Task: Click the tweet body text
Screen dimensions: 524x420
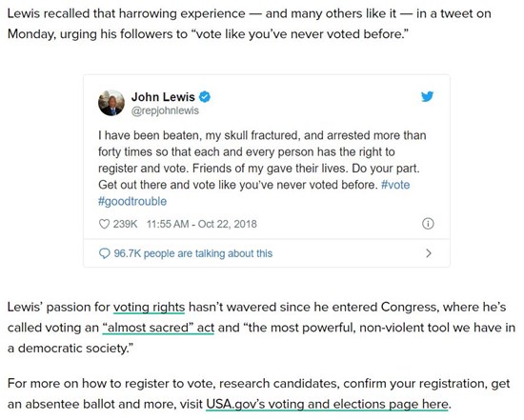Action: click(262, 168)
